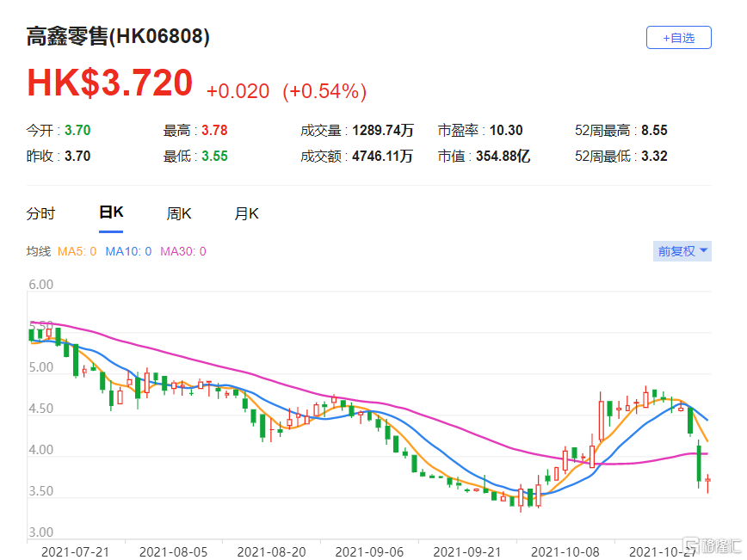Click the 2021-09-21 date axis label
The image size is (747, 560).
tap(466, 552)
